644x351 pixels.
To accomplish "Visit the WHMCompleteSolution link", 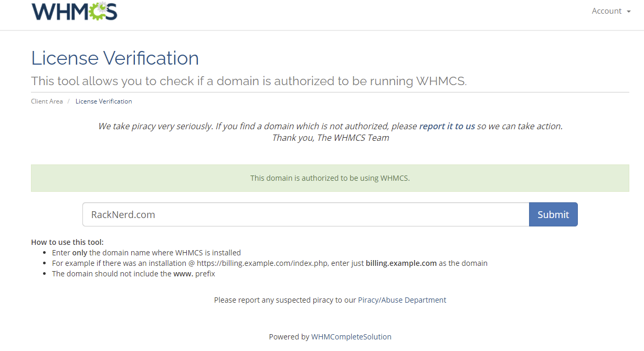I will 351,337.
